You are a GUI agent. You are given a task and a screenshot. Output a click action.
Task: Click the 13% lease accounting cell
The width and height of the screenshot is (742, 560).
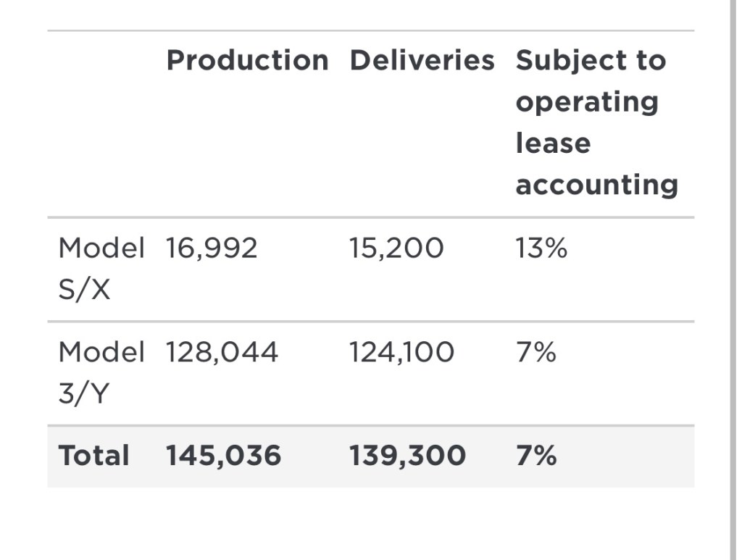541,248
